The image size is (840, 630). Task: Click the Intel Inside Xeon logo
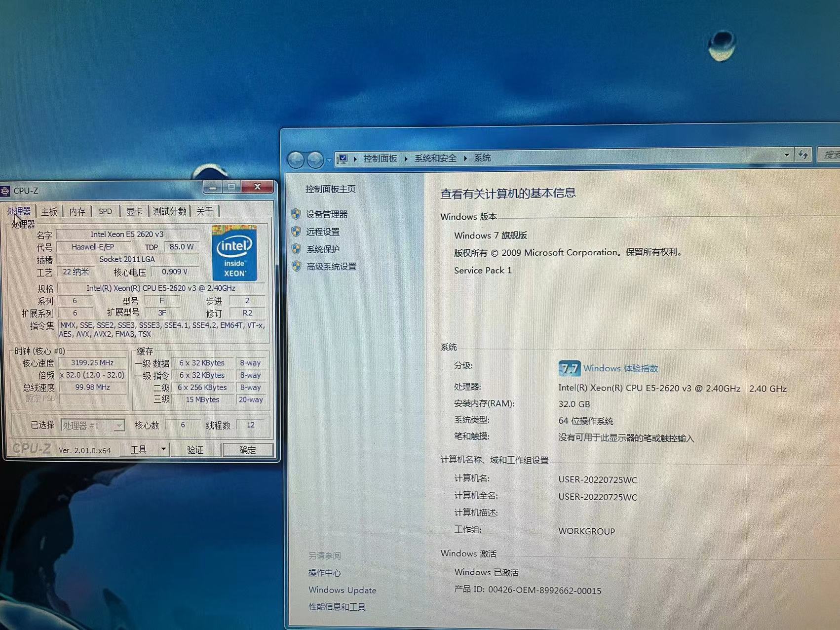(x=234, y=253)
